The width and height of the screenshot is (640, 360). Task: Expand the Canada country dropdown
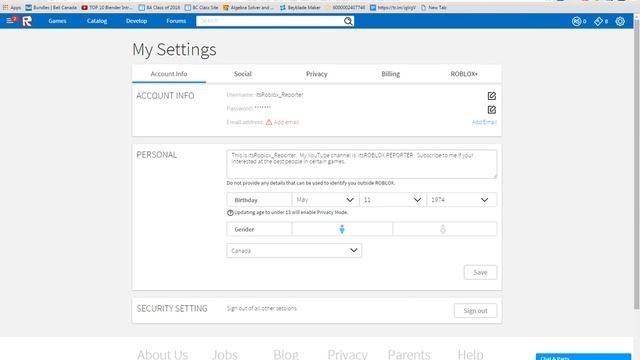(x=294, y=251)
